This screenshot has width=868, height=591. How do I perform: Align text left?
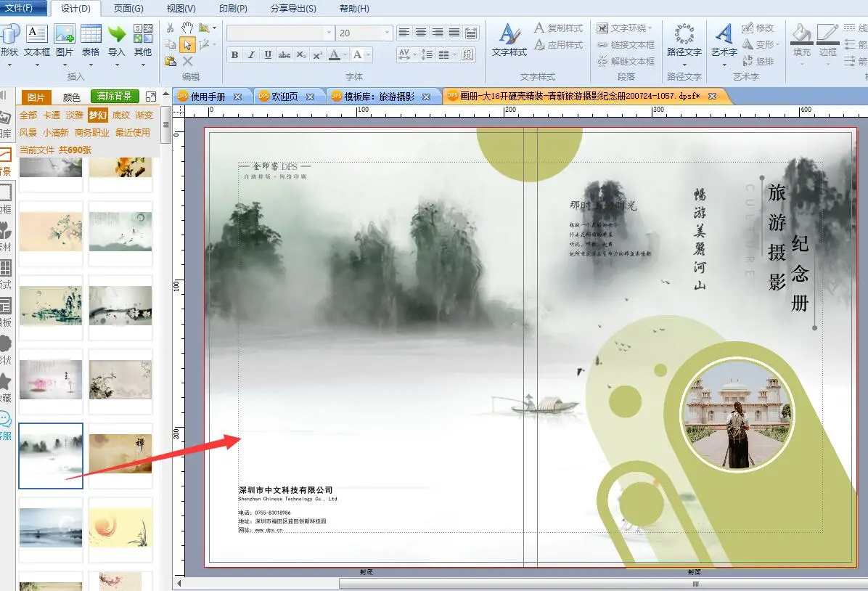[405, 33]
